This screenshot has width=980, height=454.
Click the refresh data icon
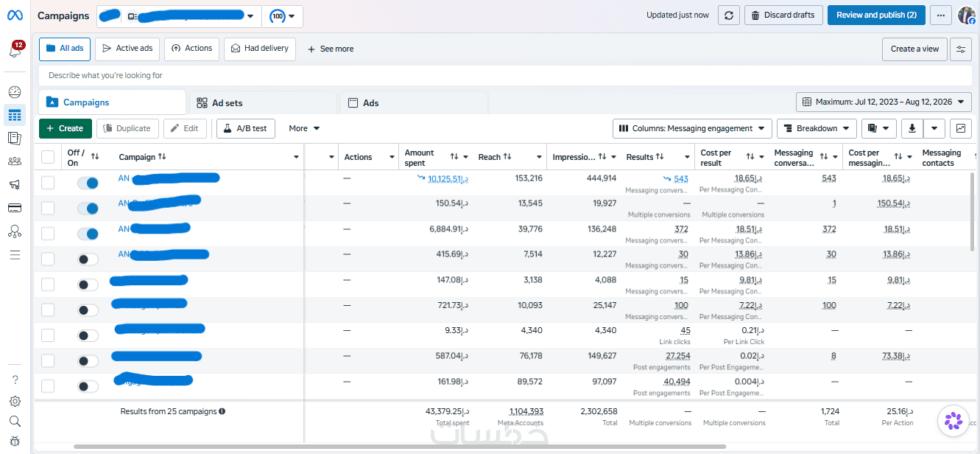tap(728, 15)
